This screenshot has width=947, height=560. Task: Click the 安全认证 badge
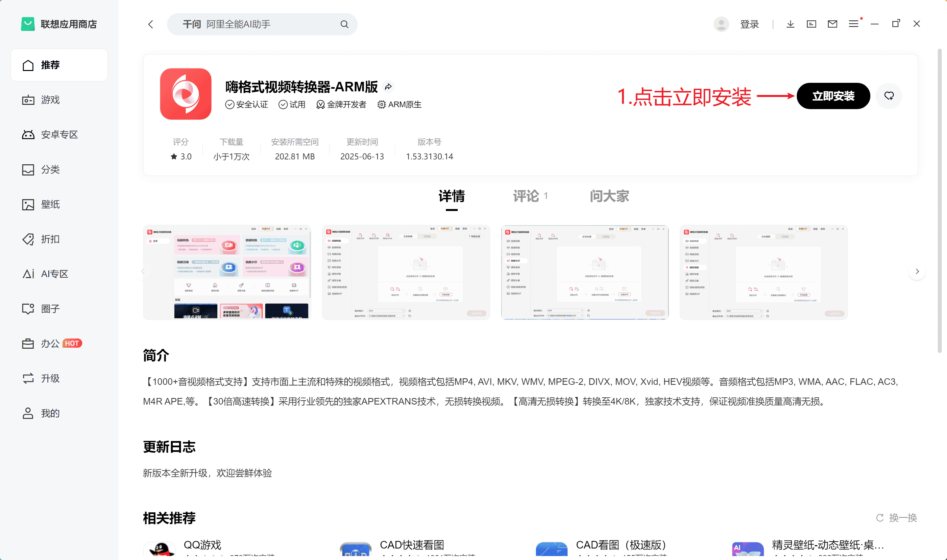click(x=247, y=105)
